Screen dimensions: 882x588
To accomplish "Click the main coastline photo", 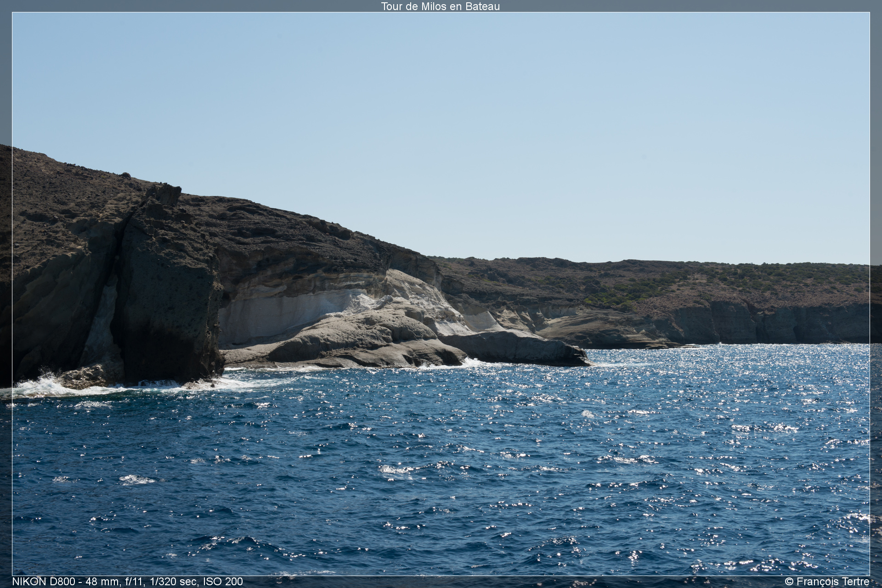I will pos(441,294).
